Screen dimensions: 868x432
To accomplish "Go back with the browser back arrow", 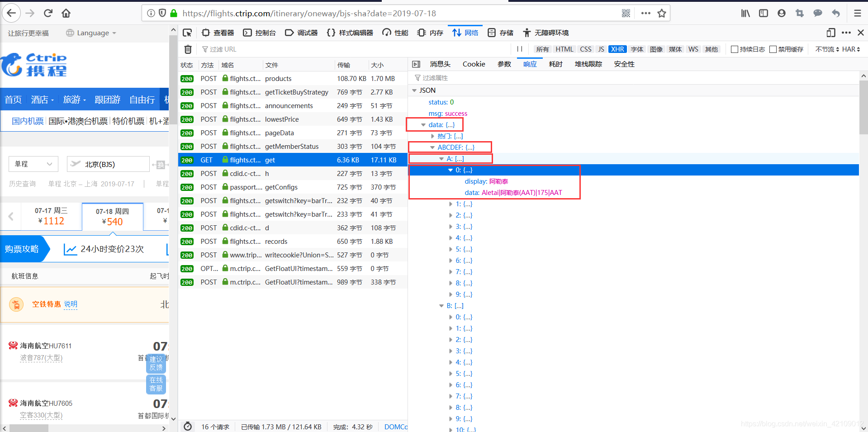I will 11,13.
